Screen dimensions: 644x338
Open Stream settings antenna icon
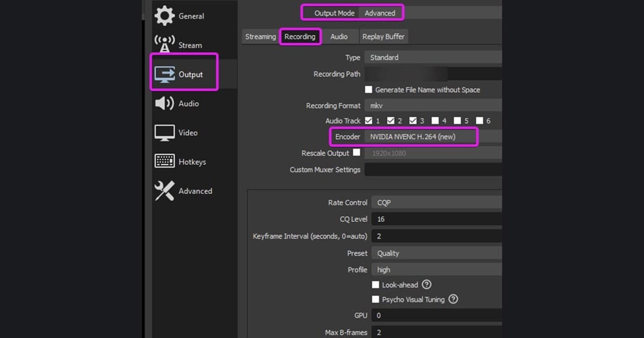(164, 45)
